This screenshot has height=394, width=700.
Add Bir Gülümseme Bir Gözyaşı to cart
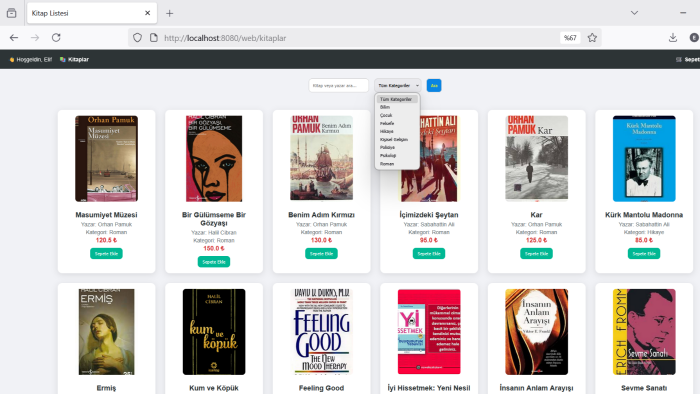click(214, 262)
